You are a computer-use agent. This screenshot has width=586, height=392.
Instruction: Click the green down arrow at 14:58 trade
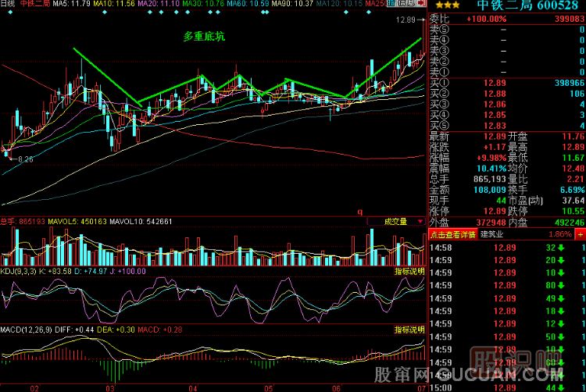pos(562,248)
